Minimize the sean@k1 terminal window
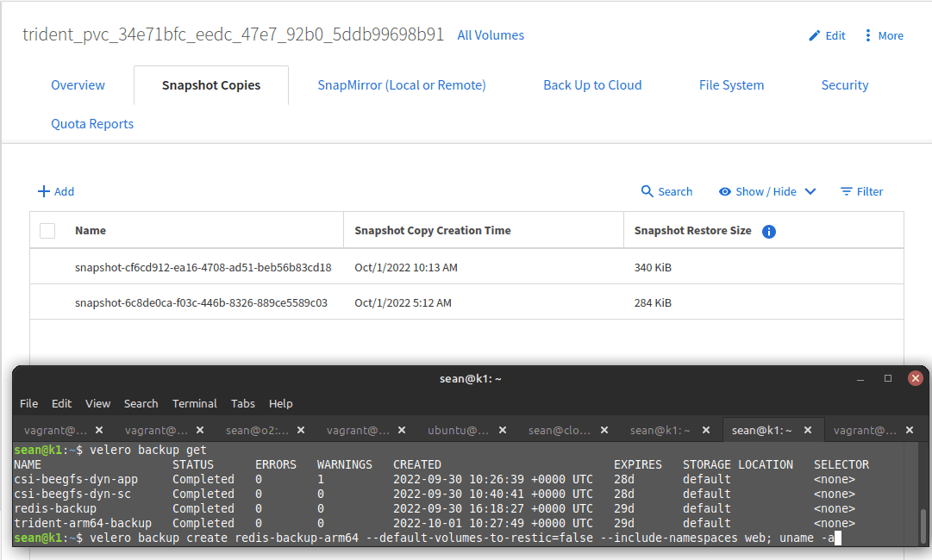The image size is (932, 560). (860, 379)
